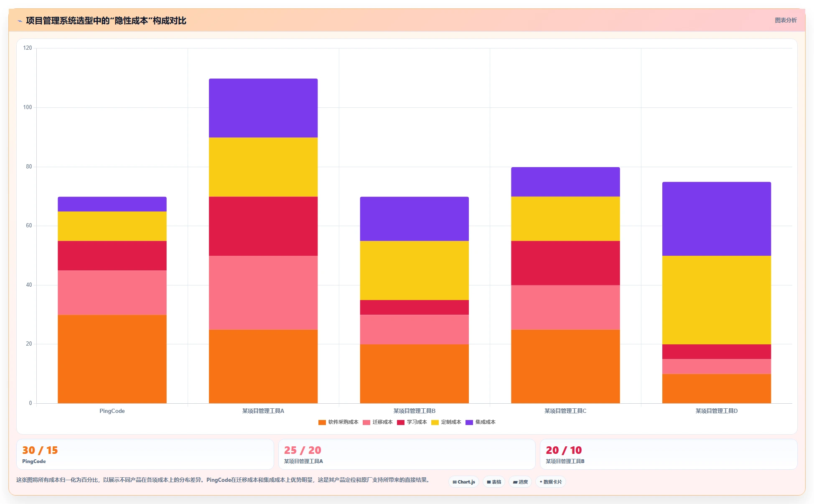814x504 pixels.
Task: Click the Chart.js tag
Action: point(464,482)
